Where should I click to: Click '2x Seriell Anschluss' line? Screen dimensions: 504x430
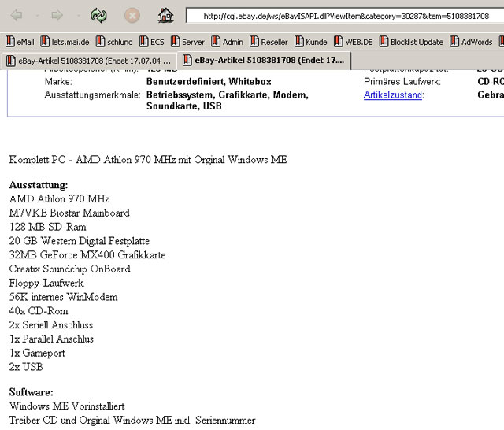[51, 325]
